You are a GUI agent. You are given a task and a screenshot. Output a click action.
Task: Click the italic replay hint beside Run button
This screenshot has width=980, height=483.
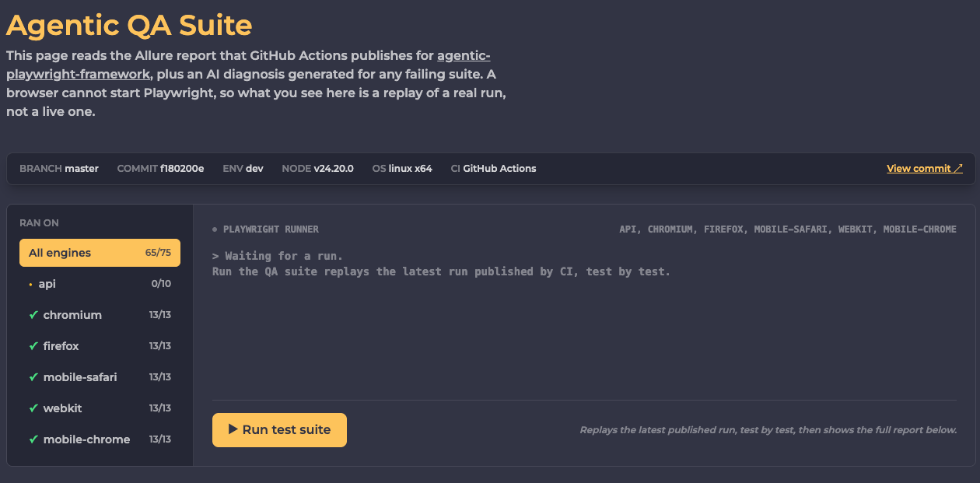[768, 430]
